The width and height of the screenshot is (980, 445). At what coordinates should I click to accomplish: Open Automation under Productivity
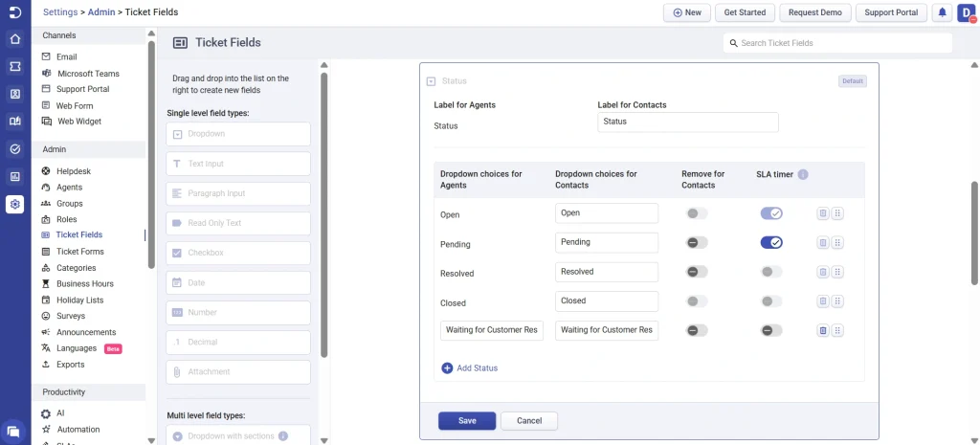[x=78, y=430]
